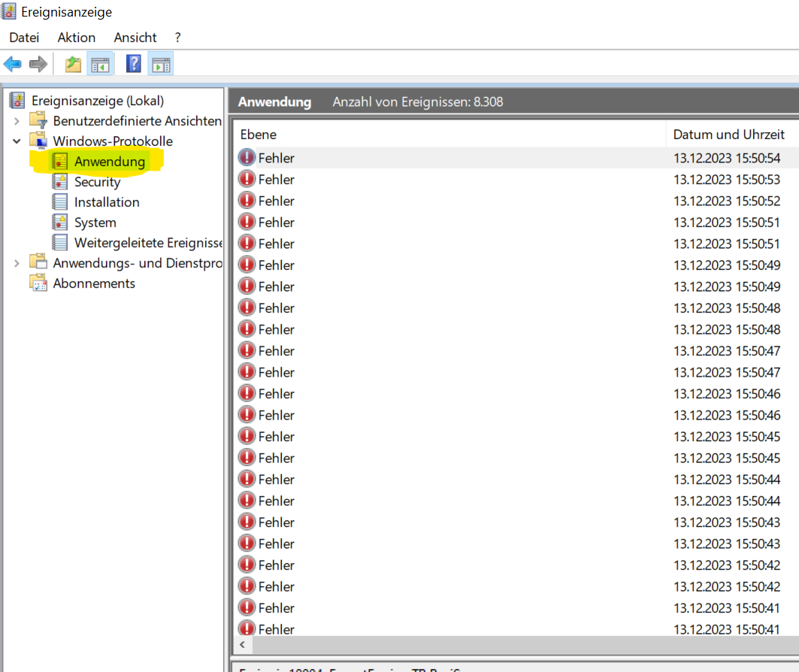Select Weitergeleitete Ereignisse in the tree
The width and height of the screenshot is (799, 672).
pos(148,243)
